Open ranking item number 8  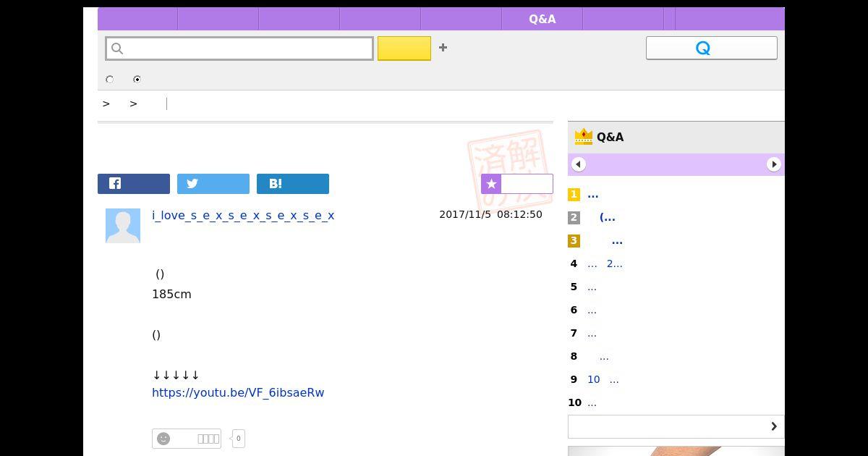[x=604, y=357]
